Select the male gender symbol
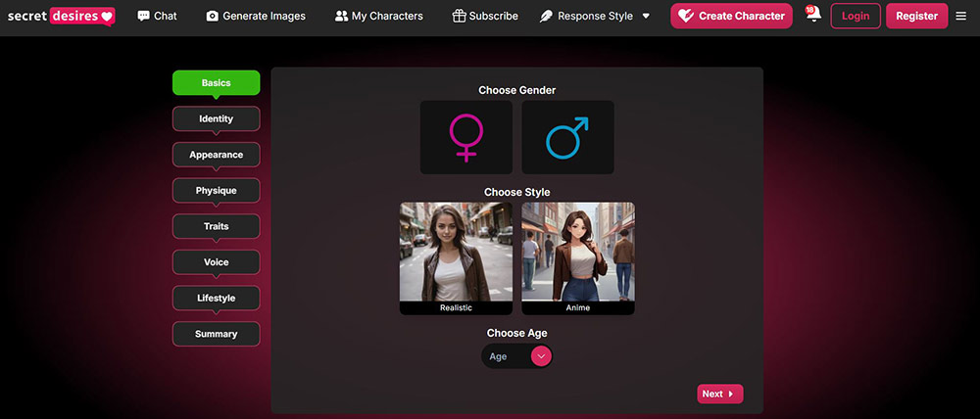Viewport: 980px width, 419px height. tap(567, 137)
